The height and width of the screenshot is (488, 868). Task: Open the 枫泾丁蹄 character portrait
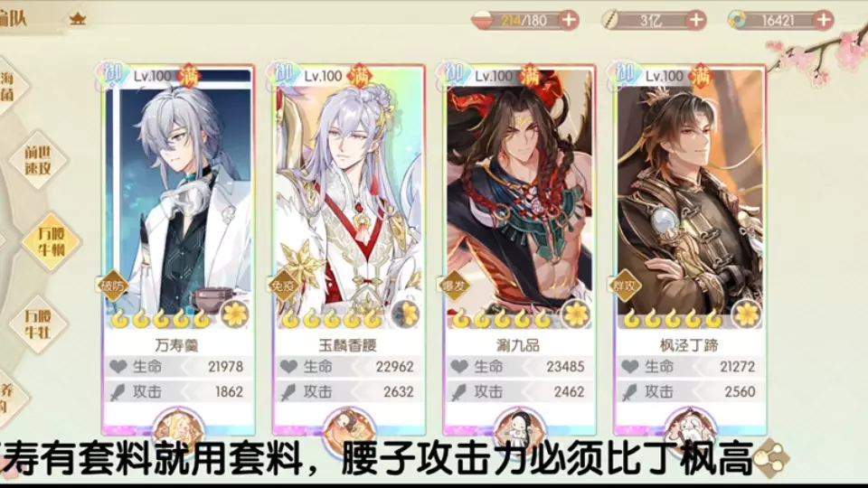click(x=690, y=193)
